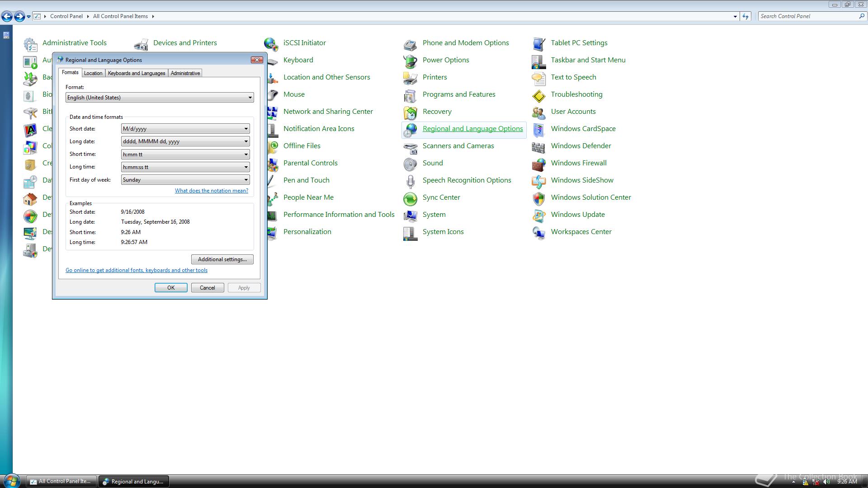Expand First day of week dropdown
The height and width of the screenshot is (488, 868).
[x=185, y=180]
